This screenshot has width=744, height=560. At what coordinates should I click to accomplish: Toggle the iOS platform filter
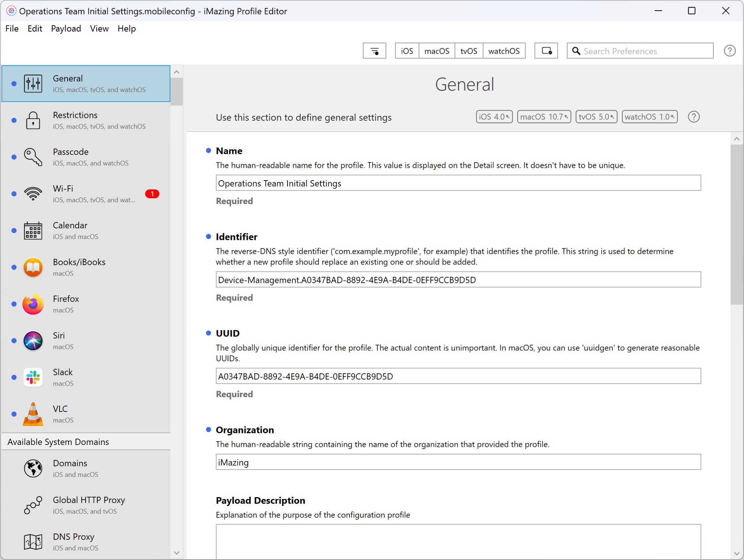[x=407, y=51]
